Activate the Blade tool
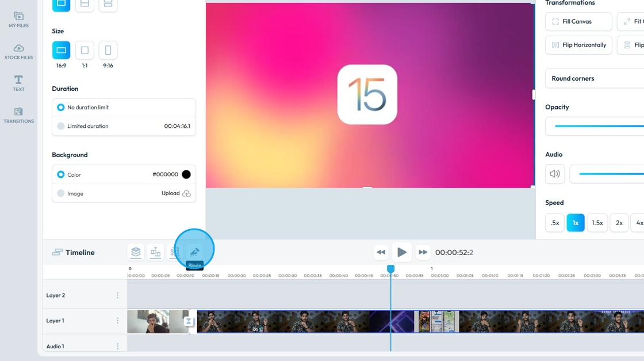The image size is (644, 361). 194,252
